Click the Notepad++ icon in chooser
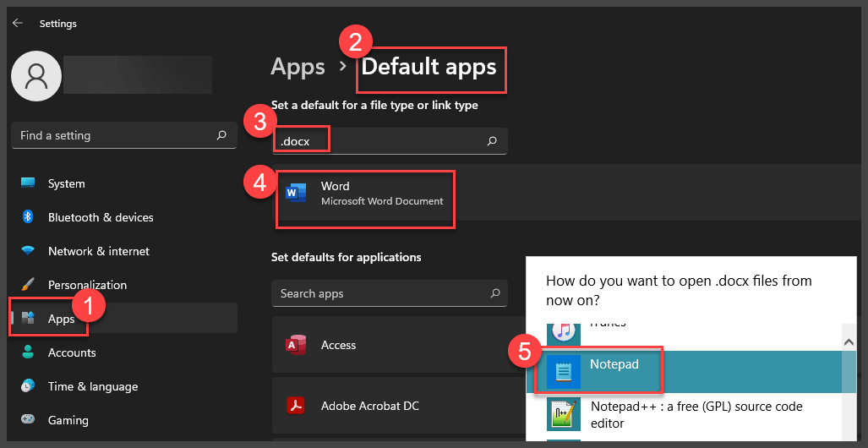This screenshot has height=448, width=868. pyautogui.click(x=564, y=415)
